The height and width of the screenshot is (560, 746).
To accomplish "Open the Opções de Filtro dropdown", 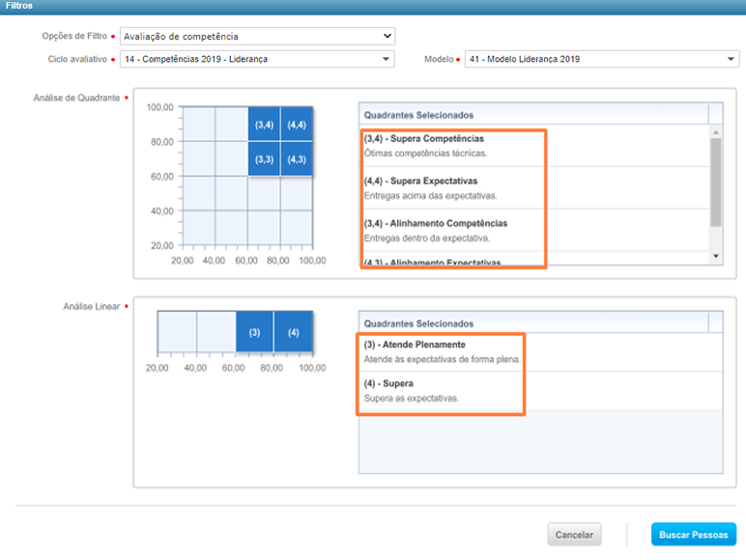I will pos(257,37).
